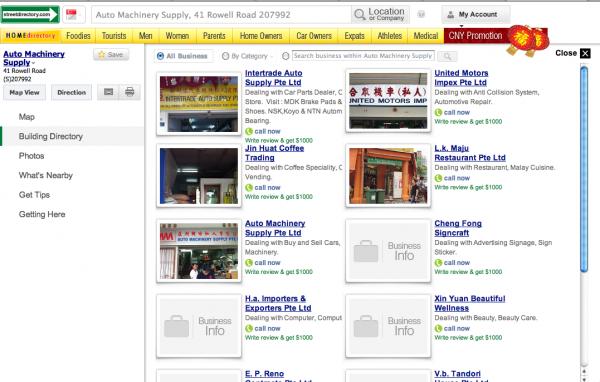Click call now icon for Intertrade Auto Supply
The height and width of the screenshot is (382, 600).
pyautogui.click(x=249, y=131)
